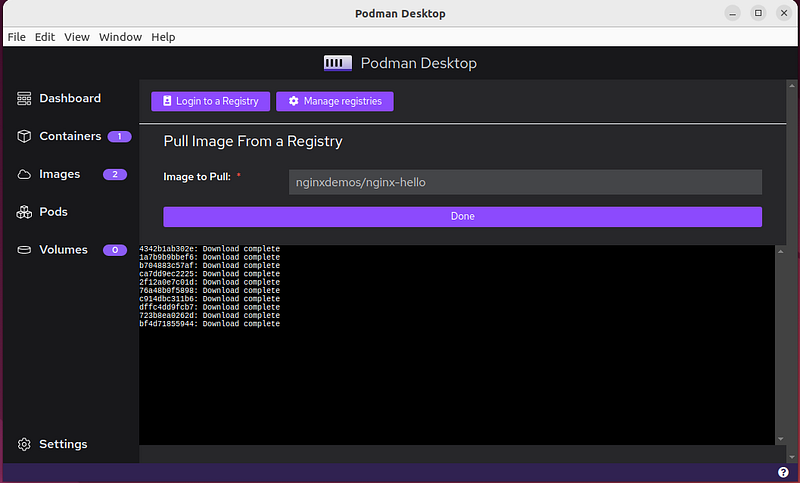Open the Window menu
Screen dimensions: 800x483
tap(120, 37)
